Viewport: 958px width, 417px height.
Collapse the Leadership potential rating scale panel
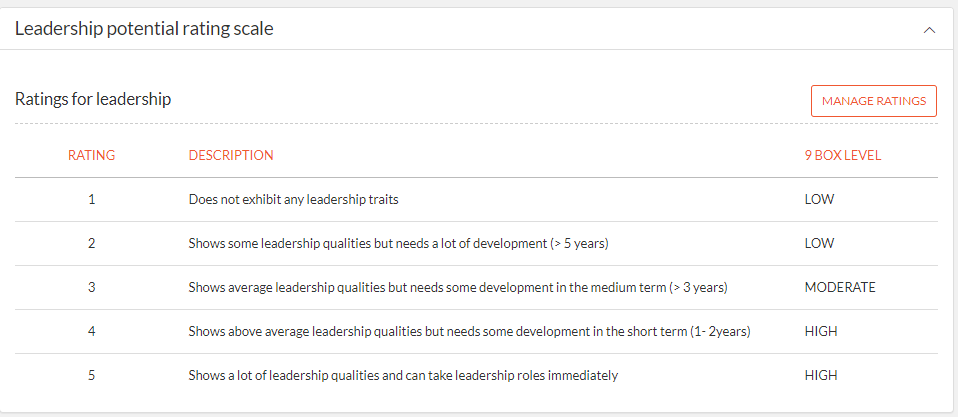click(x=929, y=29)
